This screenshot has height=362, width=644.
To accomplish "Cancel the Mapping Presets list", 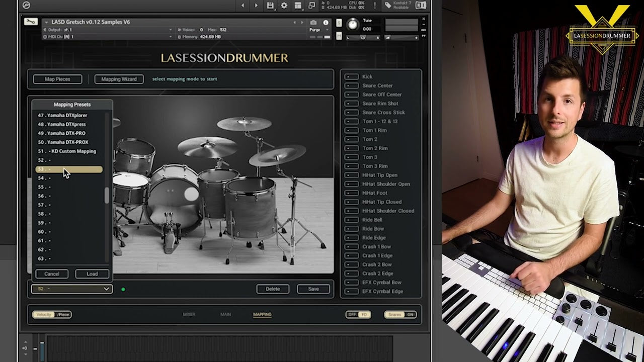I will pyautogui.click(x=52, y=274).
